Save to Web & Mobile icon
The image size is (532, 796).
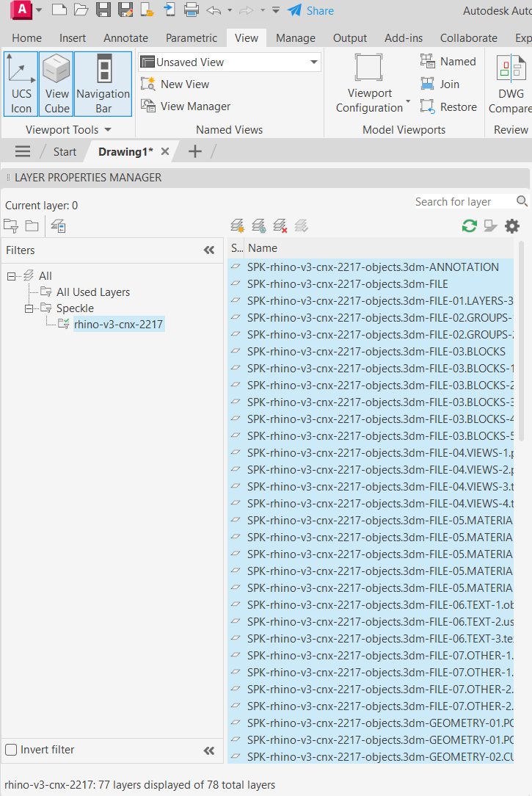point(169,10)
